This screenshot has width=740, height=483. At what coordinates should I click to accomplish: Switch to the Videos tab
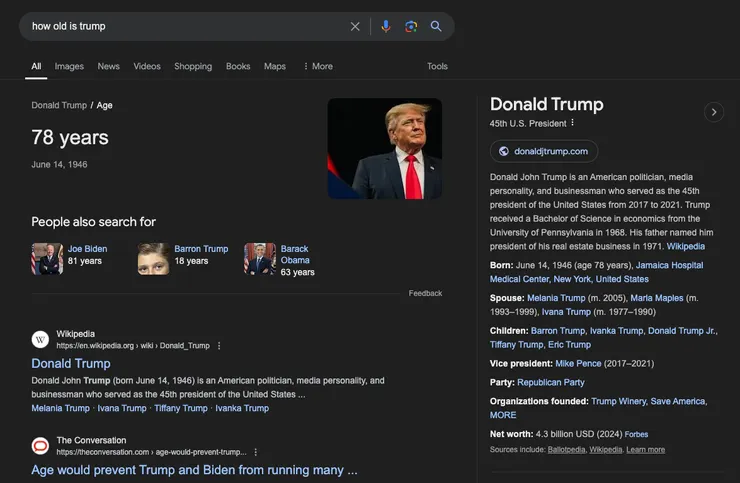[x=147, y=67]
